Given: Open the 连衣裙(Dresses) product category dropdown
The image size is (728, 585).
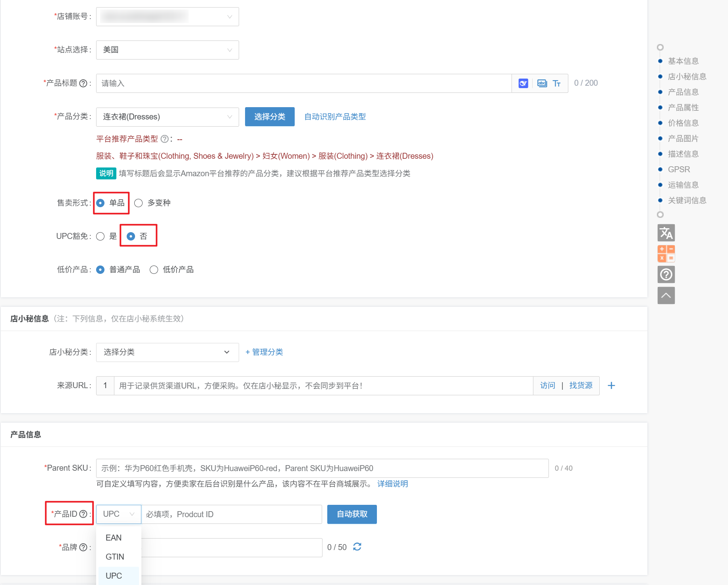Looking at the screenshot, I should point(167,117).
